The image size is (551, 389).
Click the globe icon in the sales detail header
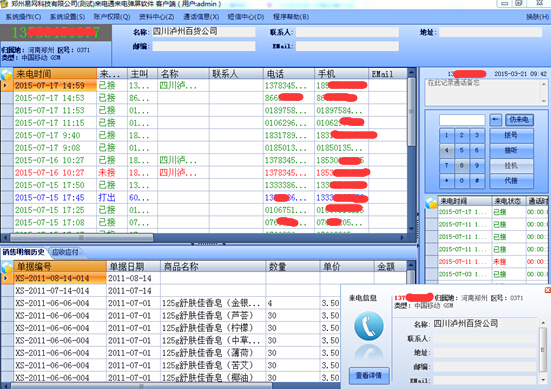point(6,267)
